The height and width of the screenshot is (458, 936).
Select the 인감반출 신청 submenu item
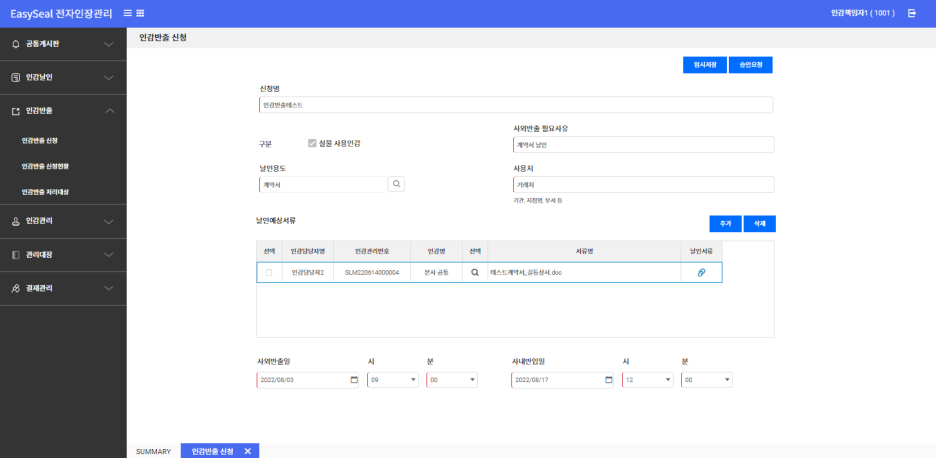pyautogui.click(x=39, y=141)
